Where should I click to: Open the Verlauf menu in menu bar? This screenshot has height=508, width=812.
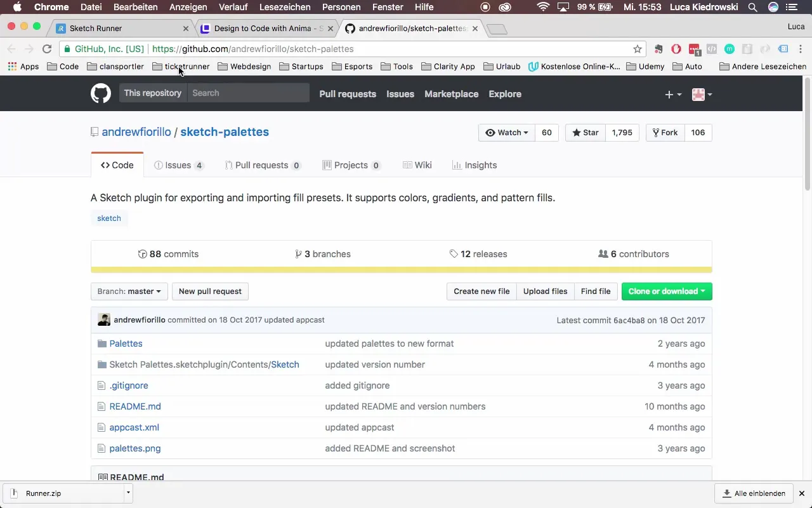coord(233,7)
